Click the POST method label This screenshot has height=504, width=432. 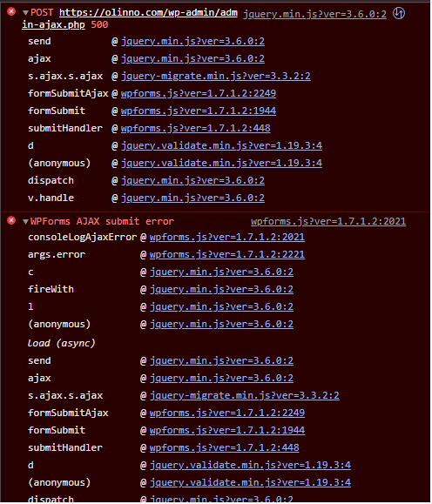[x=42, y=13]
